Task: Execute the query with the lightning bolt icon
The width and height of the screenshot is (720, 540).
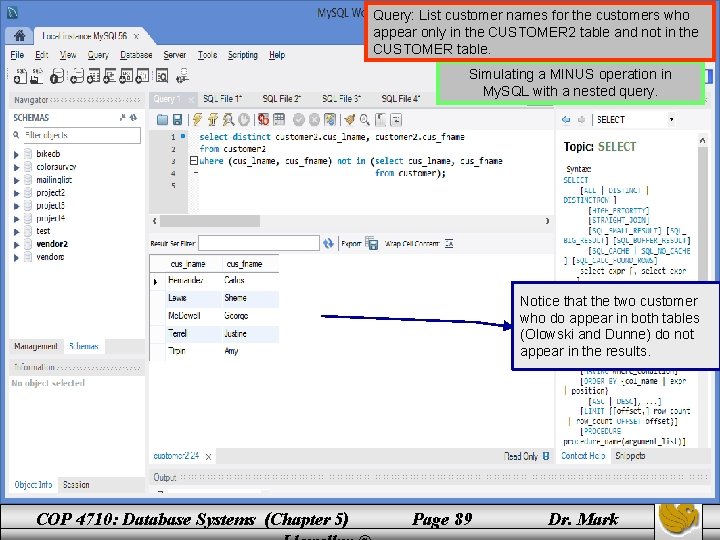Action: [x=197, y=120]
